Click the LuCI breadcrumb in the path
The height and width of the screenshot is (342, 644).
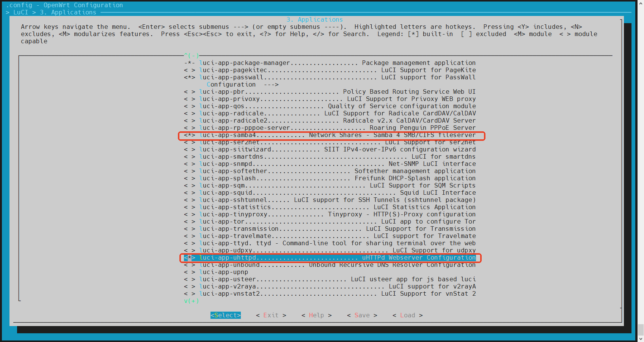20,13
